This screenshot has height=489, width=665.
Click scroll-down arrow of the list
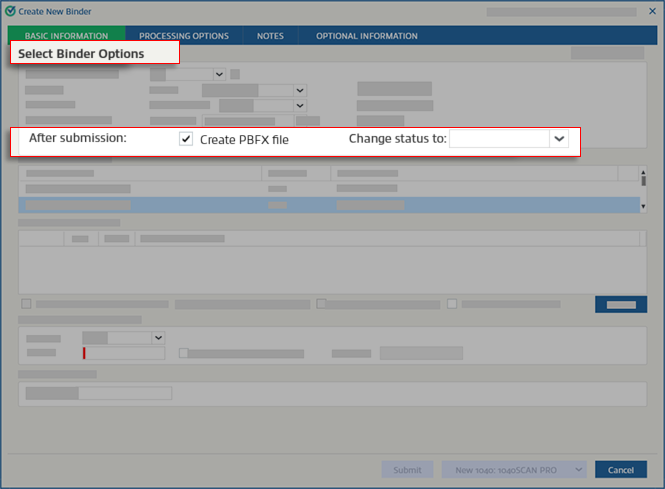[642, 206]
